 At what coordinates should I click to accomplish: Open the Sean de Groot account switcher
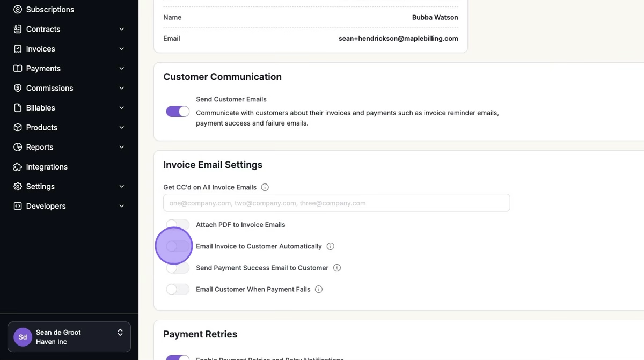coord(69,337)
